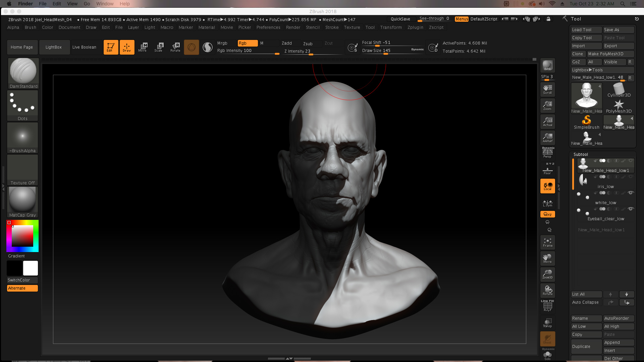Open the Zplugin tab
This screenshot has height=362, width=644.
coord(415,27)
